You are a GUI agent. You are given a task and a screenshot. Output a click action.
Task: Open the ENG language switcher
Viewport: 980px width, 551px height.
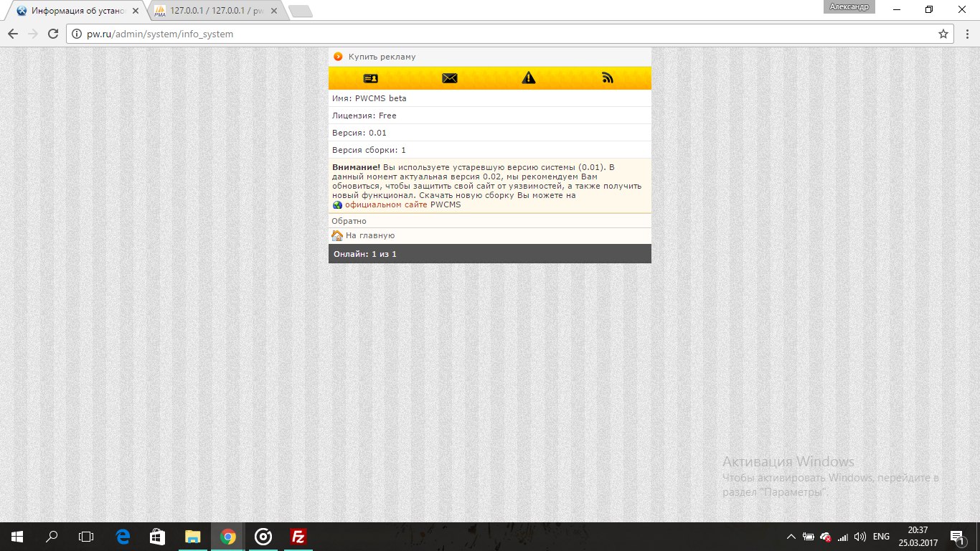881,537
